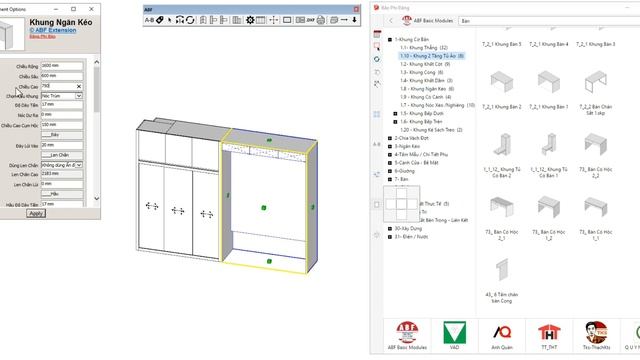The width and height of the screenshot is (640, 360).
Task: Click the refresh icon in library sidebar
Action: [x=377, y=59]
